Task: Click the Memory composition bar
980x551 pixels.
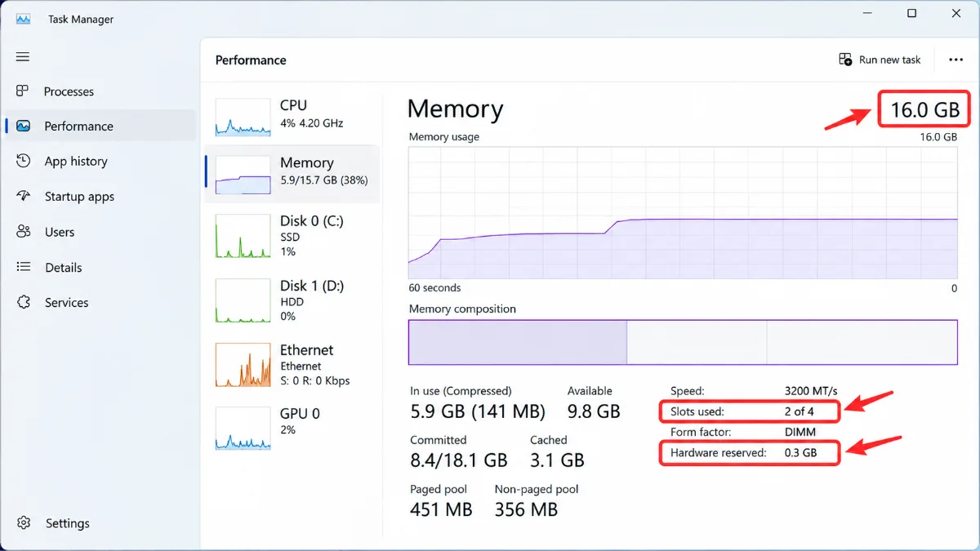Action: pyautogui.click(x=683, y=342)
